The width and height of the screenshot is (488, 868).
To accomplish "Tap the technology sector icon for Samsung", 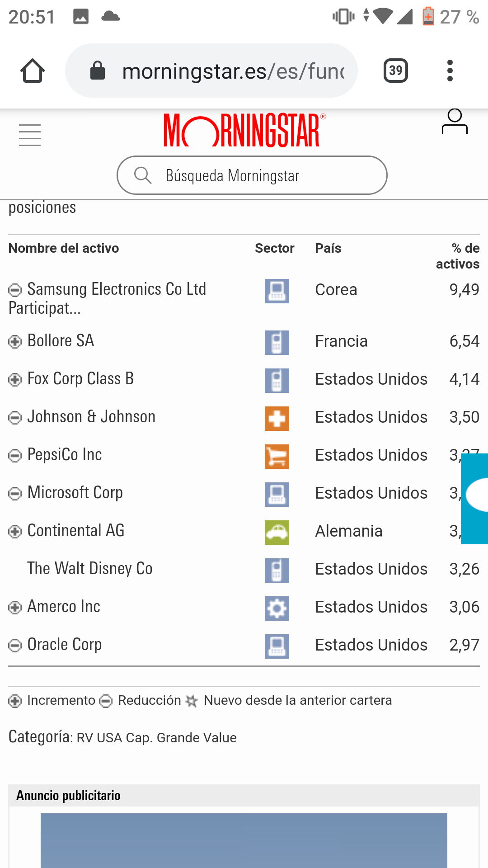I will coord(277,291).
